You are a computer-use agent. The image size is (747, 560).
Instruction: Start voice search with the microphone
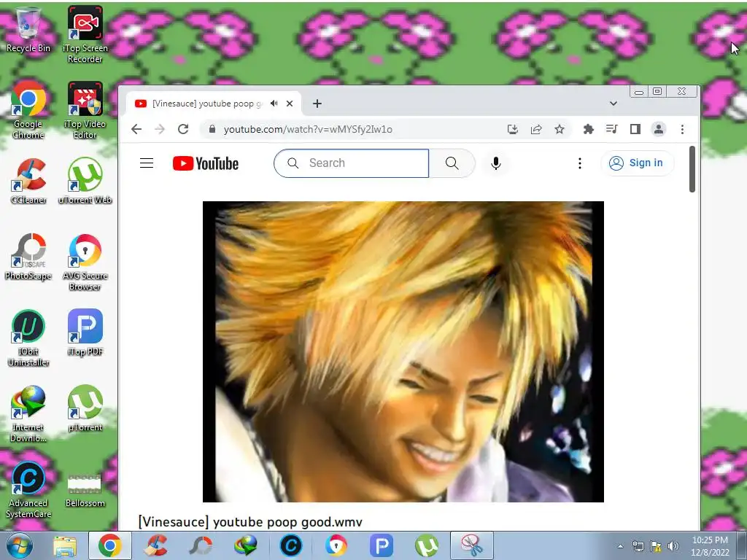point(496,163)
